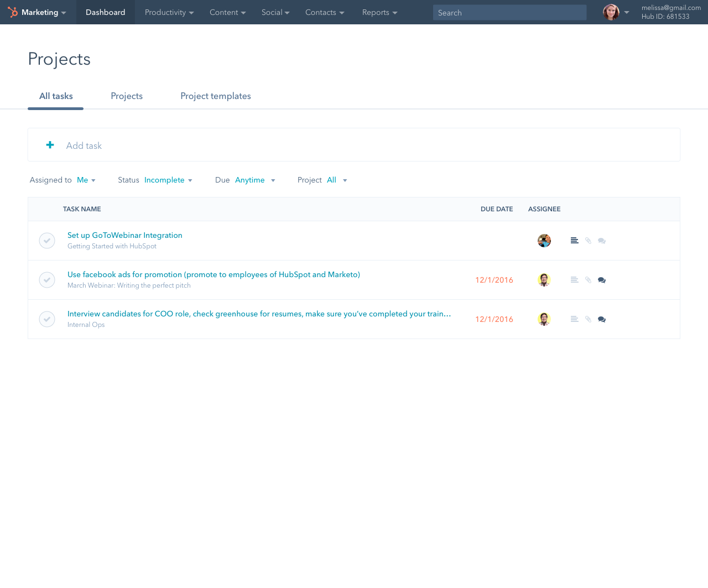Click Melissa's profile avatar in top bar
This screenshot has width=708, height=588.
tap(611, 12)
